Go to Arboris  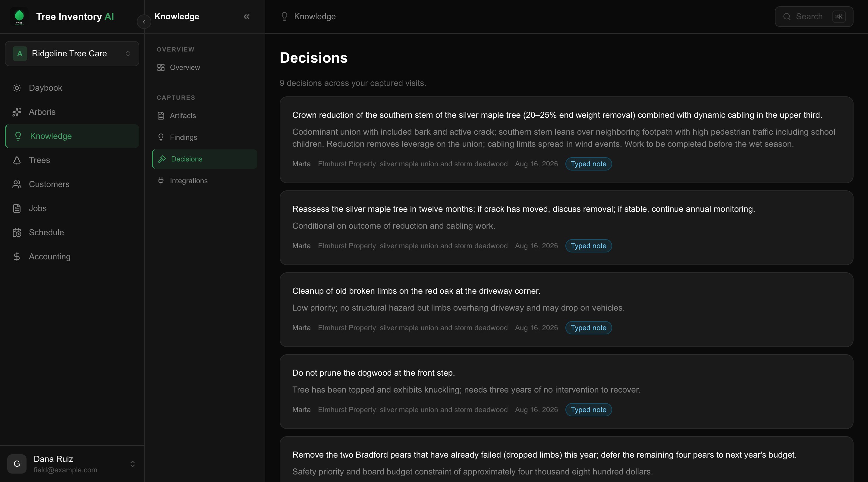pyautogui.click(x=72, y=112)
